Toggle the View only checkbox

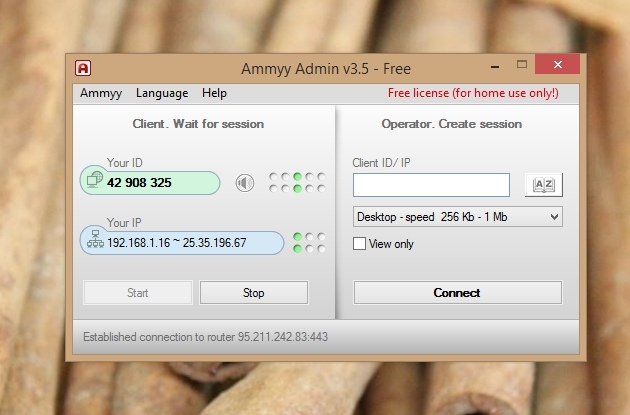pyautogui.click(x=359, y=243)
